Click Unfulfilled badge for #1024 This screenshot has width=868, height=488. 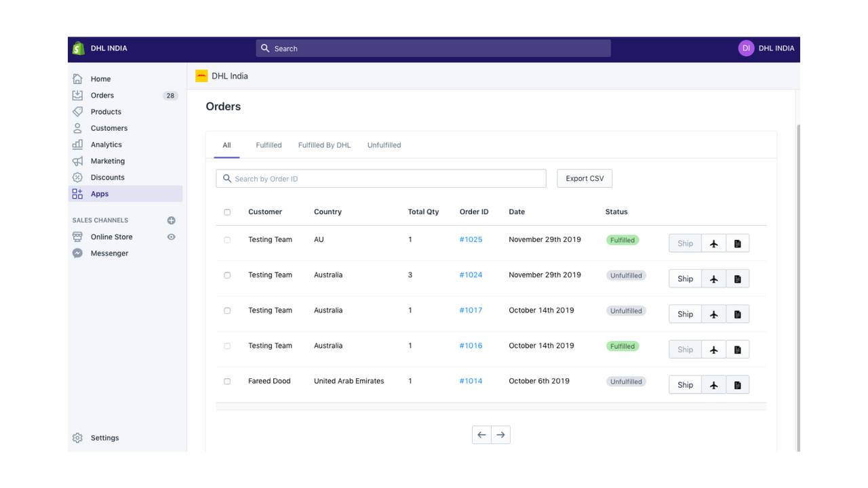pyautogui.click(x=626, y=275)
